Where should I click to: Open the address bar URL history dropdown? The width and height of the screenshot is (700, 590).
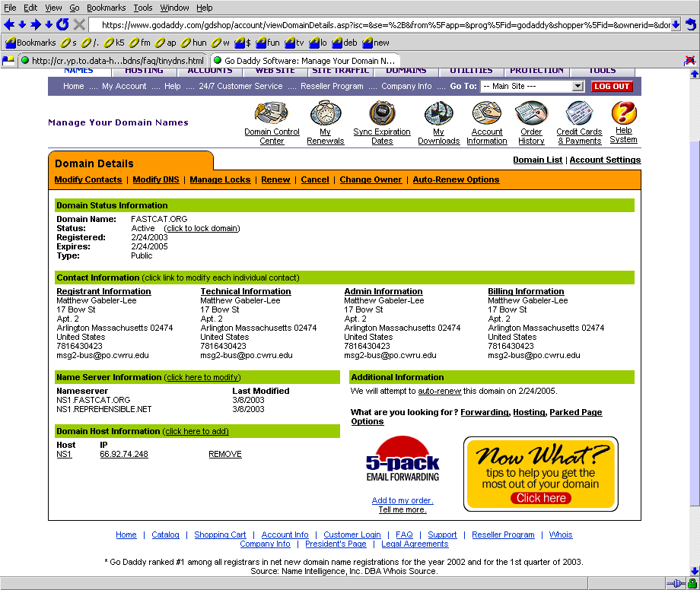676,24
